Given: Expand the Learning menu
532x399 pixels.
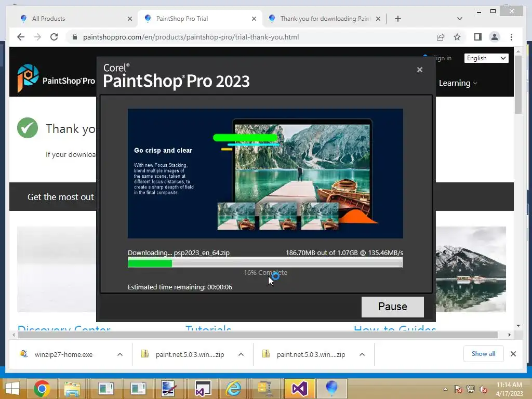Looking at the screenshot, I should tap(458, 83).
